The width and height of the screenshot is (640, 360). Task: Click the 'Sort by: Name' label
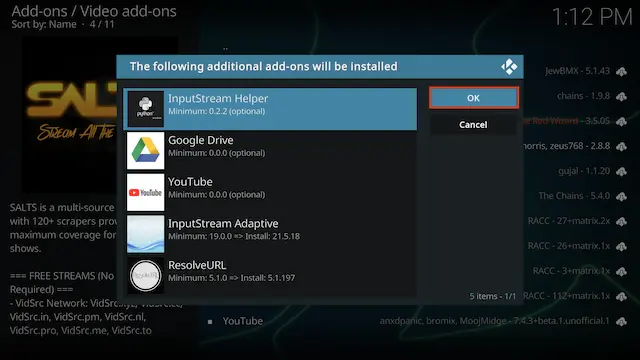pos(44,24)
